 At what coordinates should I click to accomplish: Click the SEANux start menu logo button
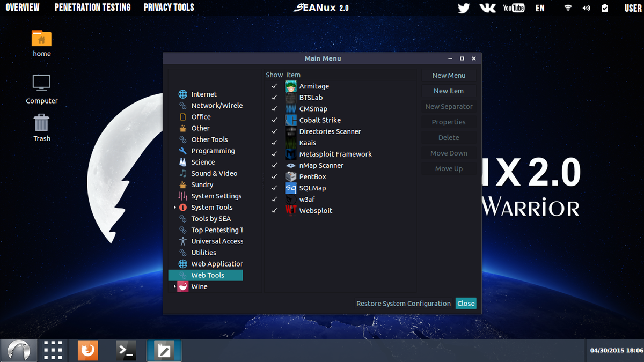[x=19, y=351]
